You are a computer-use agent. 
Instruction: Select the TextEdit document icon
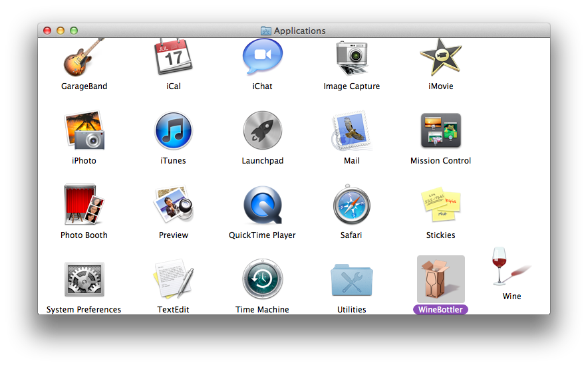coord(173,279)
